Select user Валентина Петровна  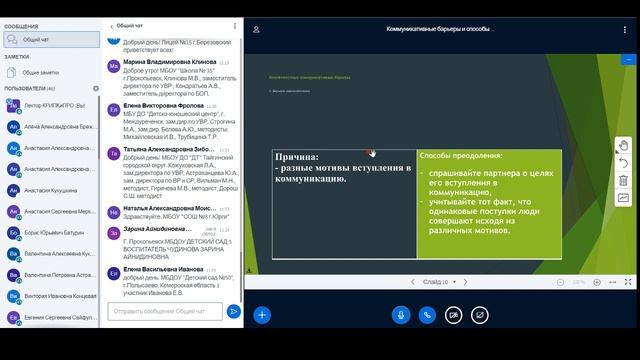click(x=50, y=275)
